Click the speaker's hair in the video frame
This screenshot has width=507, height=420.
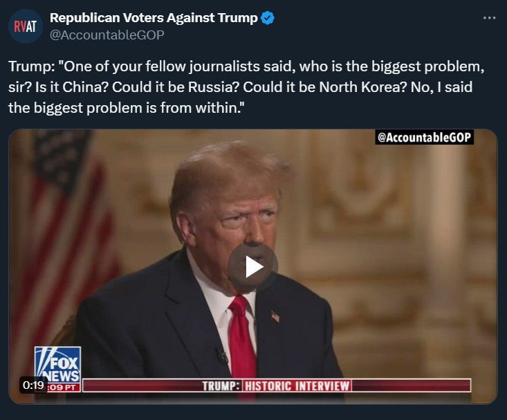[x=226, y=172]
